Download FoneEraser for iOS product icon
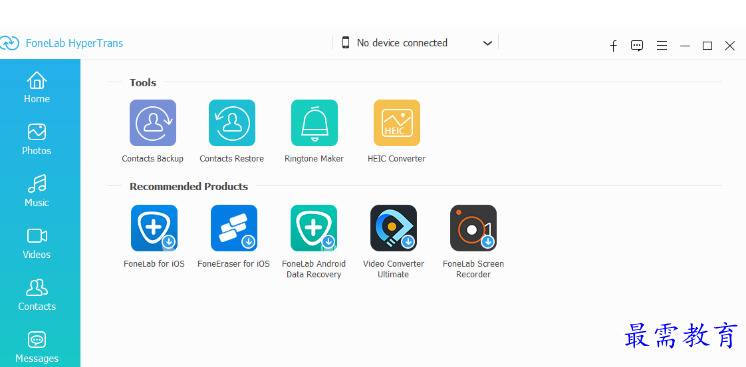This screenshot has height=367, width=746. click(x=234, y=228)
